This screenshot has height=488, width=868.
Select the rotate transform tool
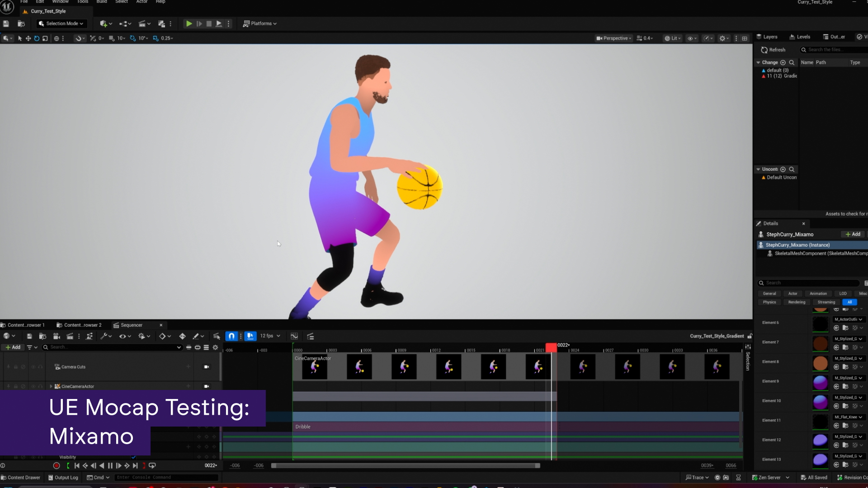[x=37, y=38]
